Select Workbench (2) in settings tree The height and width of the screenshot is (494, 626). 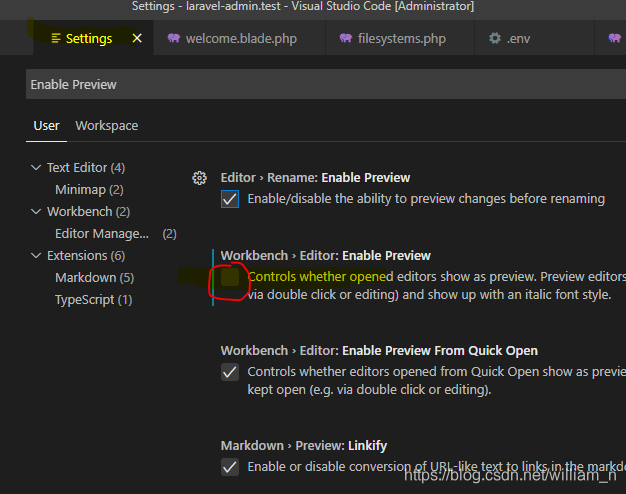coord(88,212)
